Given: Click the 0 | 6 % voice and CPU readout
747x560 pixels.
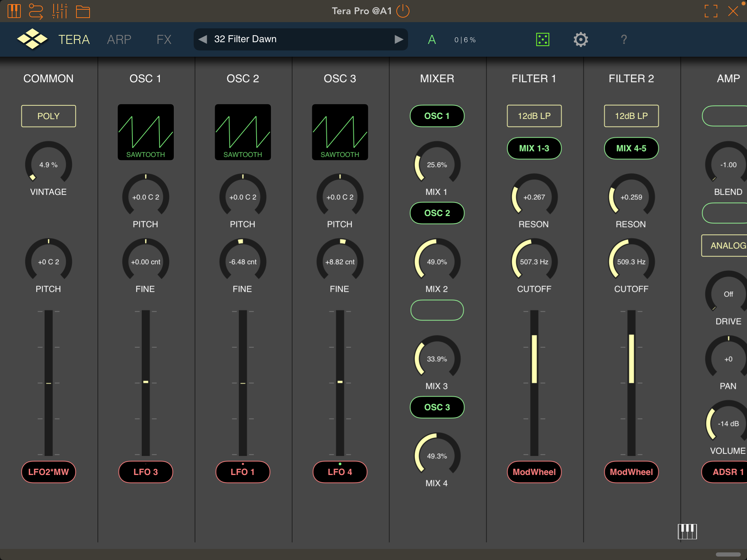Looking at the screenshot, I should point(465,40).
